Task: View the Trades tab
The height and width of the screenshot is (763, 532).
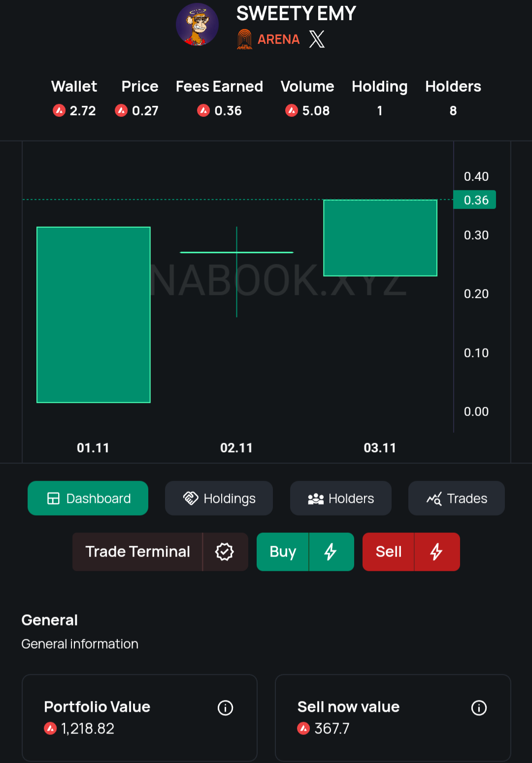Action: [x=457, y=498]
